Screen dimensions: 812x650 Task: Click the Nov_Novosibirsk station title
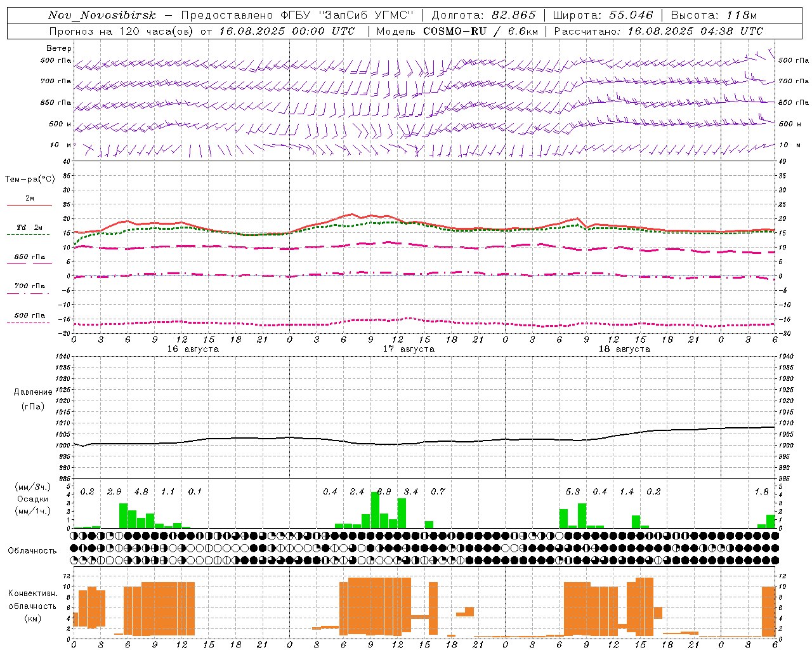[101, 15]
